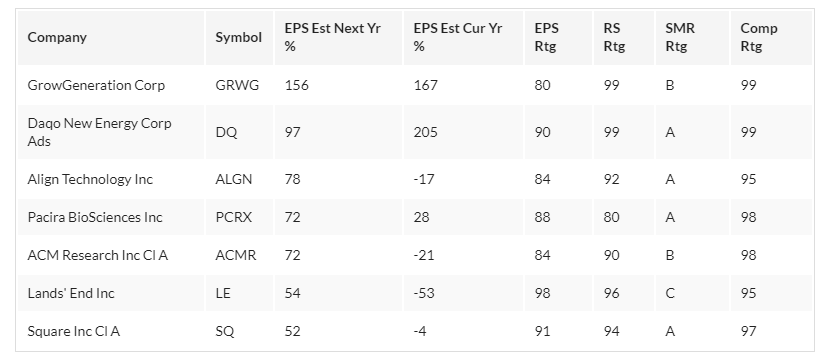Select the DQ ticker symbol
The width and height of the screenshot is (825, 360).
(x=226, y=132)
